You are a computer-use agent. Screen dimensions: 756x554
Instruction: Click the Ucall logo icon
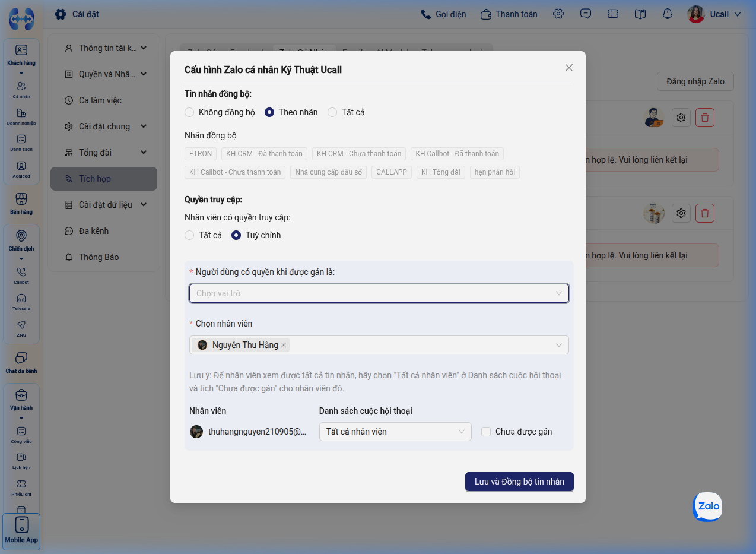point(21,19)
